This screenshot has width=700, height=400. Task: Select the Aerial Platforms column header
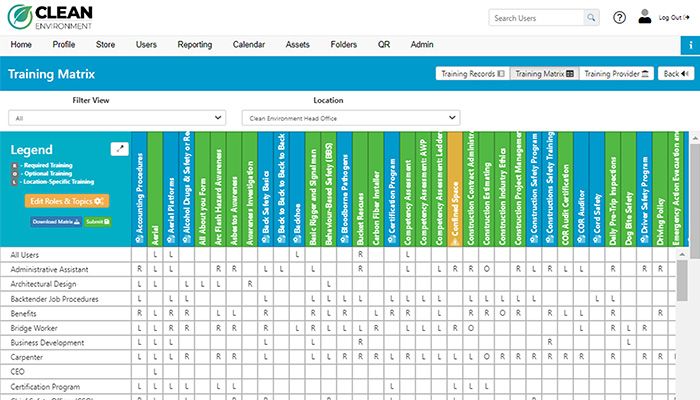coord(171,189)
